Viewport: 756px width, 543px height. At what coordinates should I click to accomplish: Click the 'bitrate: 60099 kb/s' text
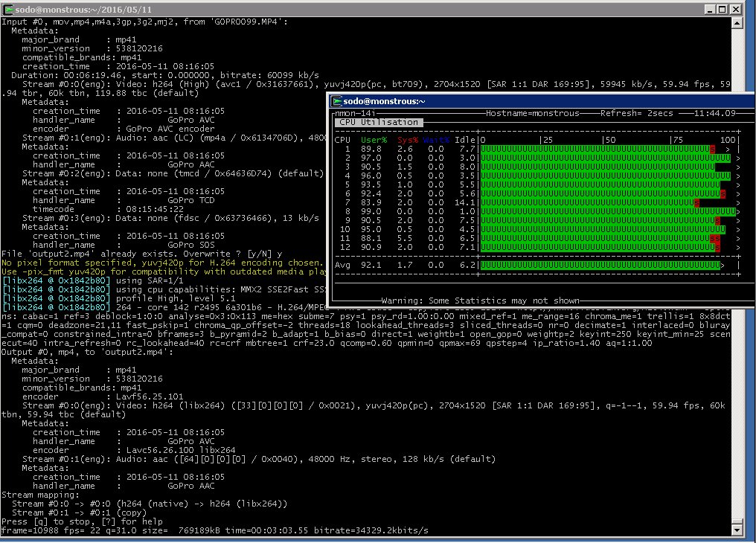pyautogui.click(x=269, y=75)
